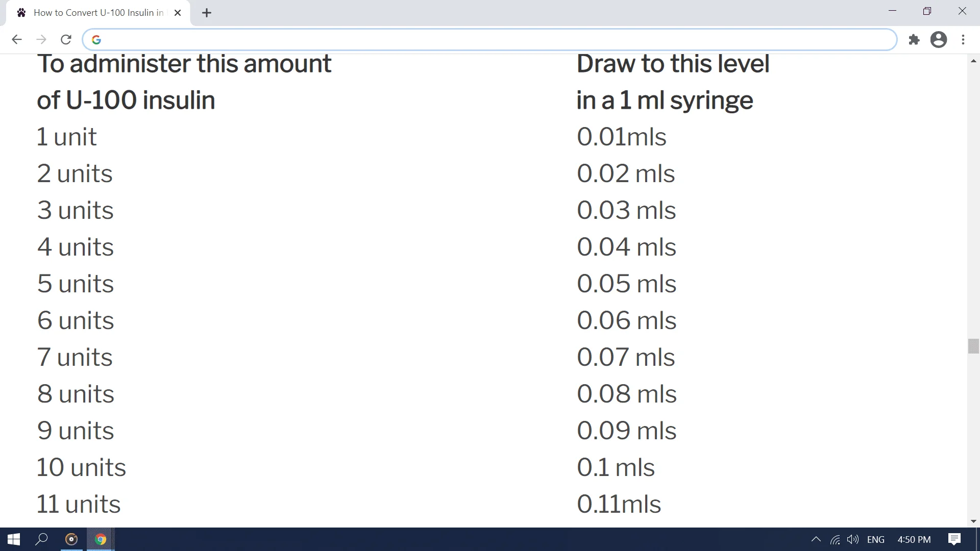Click the browser back arrow
This screenshot has height=551, width=980.
pos(17,40)
